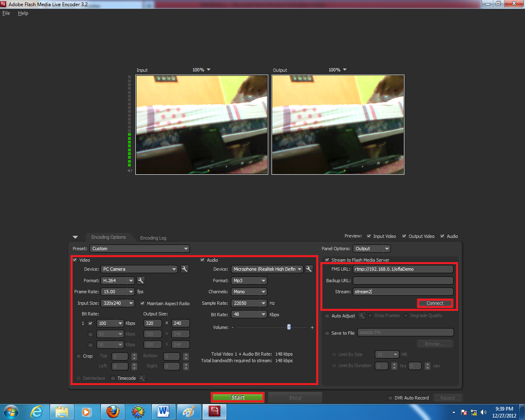The width and height of the screenshot is (525, 420).
Task: Switch to the Encoding Log tab
Action: coord(153,238)
